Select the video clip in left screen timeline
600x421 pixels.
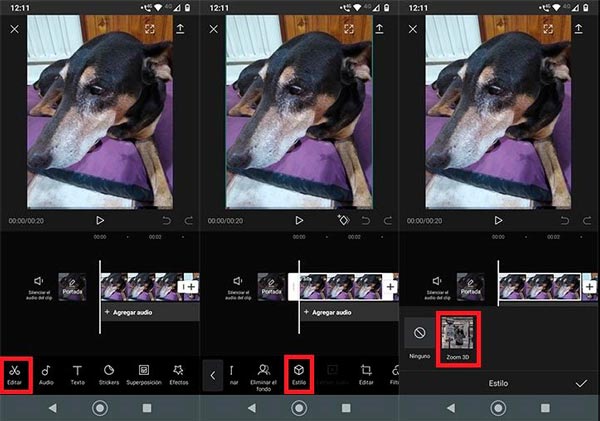[x=142, y=287]
